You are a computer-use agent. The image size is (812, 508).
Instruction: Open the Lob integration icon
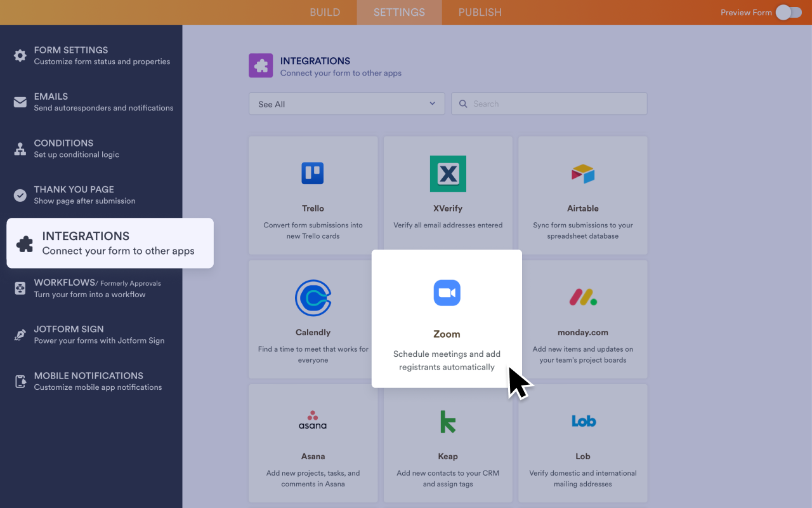[x=582, y=421]
